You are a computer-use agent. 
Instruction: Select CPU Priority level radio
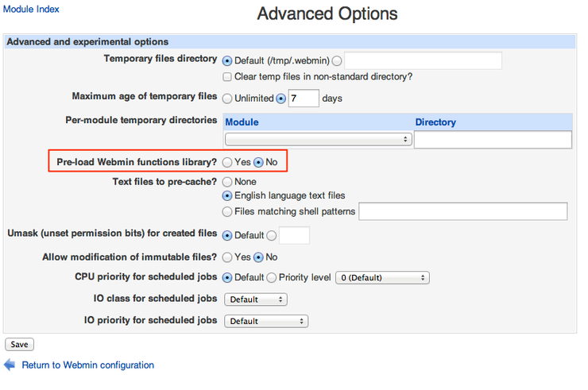tap(272, 277)
